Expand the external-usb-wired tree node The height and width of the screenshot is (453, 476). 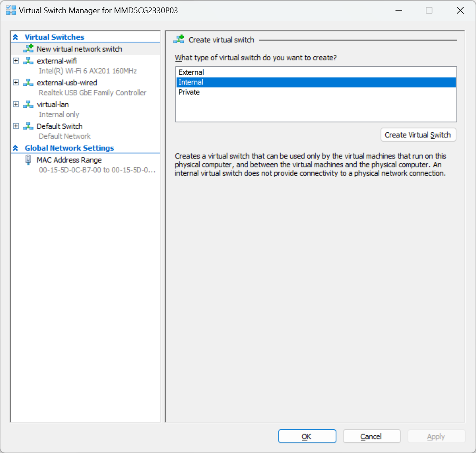coord(16,83)
